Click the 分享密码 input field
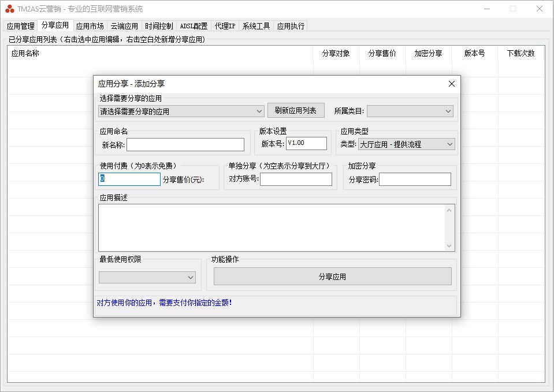Image resolution: width=554 pixels, height=392 pixels. point(415,180)
